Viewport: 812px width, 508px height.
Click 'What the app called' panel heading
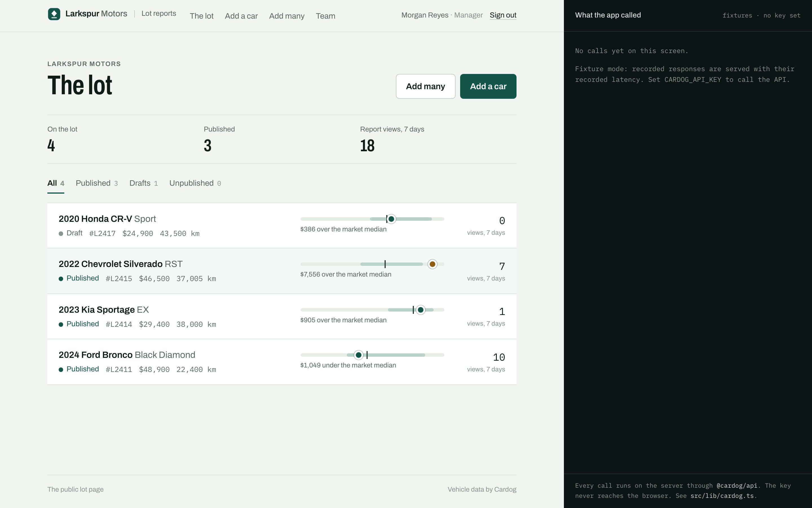pyautogui.click(x=608, y=15)
